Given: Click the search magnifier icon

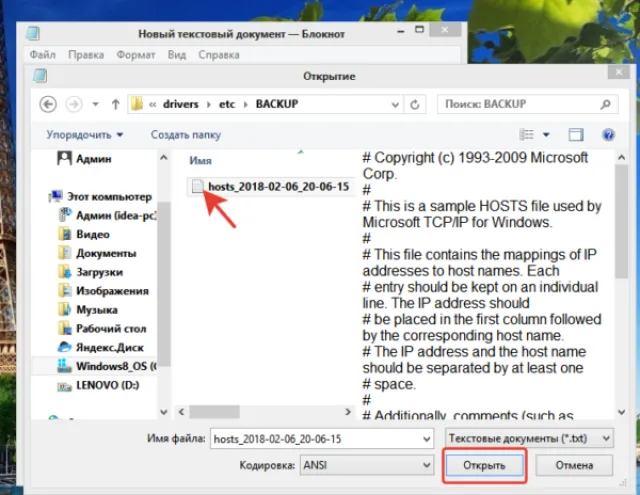Looking at the screenshot, I should (606, 104).
